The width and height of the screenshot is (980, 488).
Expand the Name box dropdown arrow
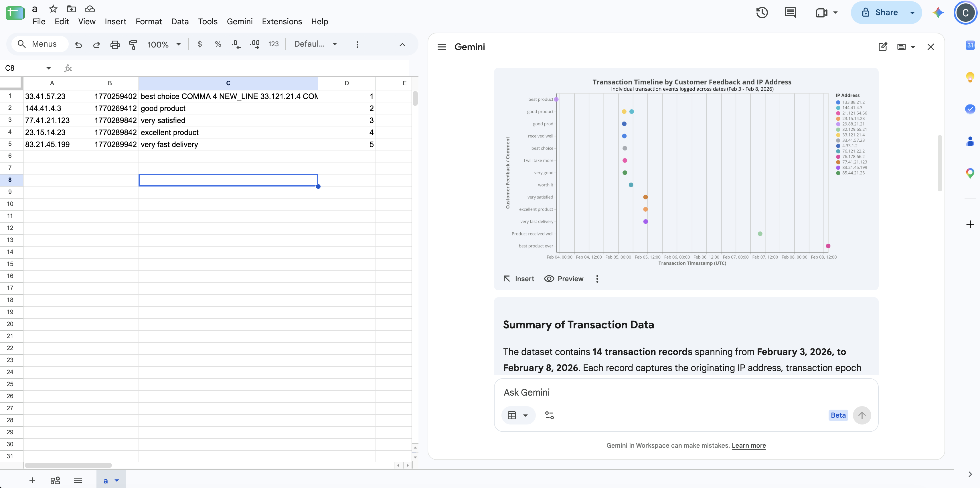(48, 68)
